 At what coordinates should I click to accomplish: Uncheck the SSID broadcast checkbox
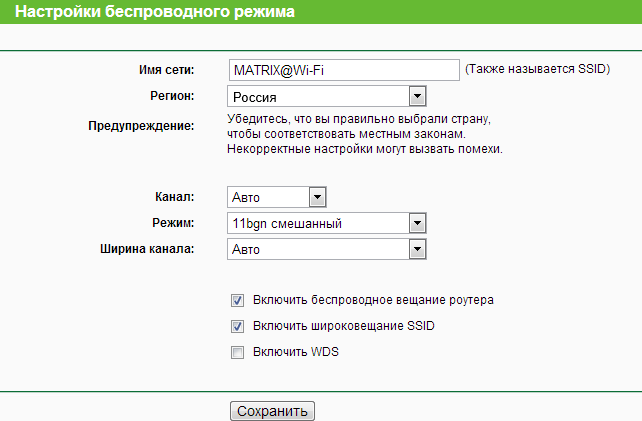(x=237, y=326)
